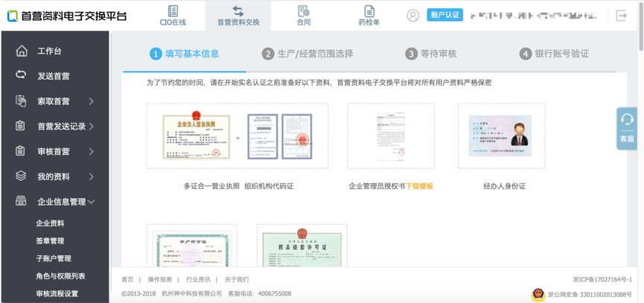The height and width of the screenshot is (303, 644).
Task: Click the 我的资料 layers icon
Action: (x=21, y=176)
